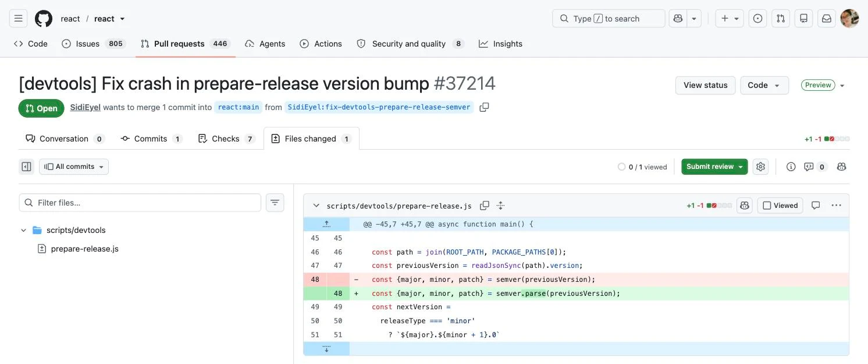Screen dimensions: 868x364
Task: Click the Preview label badge
Action: [818, 85]
